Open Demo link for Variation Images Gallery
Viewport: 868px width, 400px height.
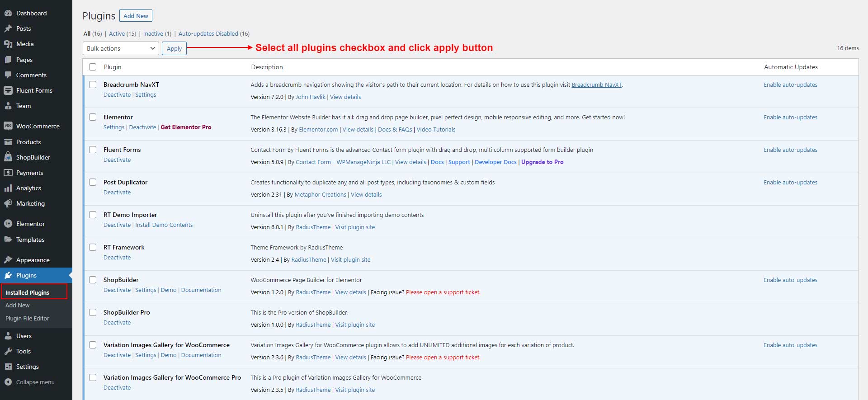pos(169,355)
